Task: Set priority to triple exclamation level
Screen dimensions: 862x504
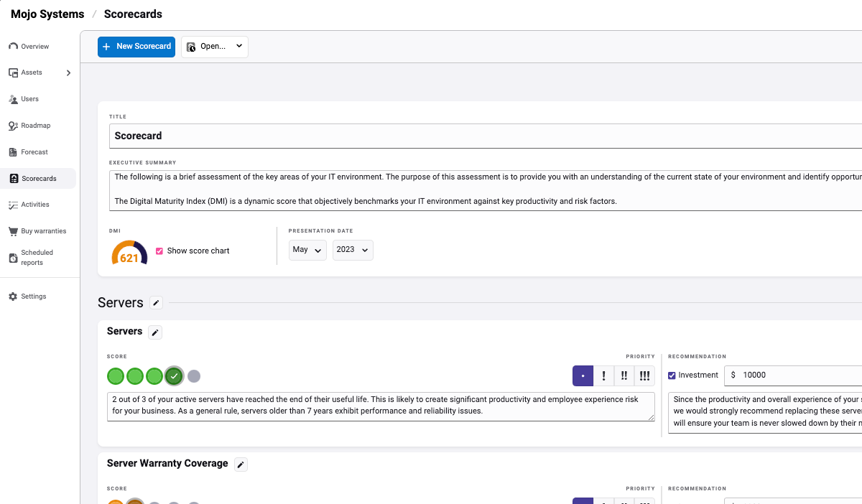Action: tap(644, 375)
